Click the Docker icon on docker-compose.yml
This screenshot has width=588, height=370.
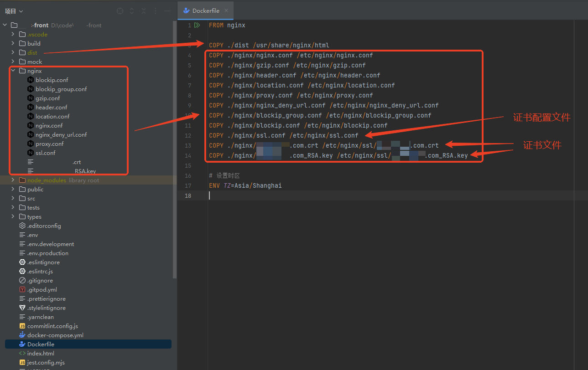coord(22,335)
